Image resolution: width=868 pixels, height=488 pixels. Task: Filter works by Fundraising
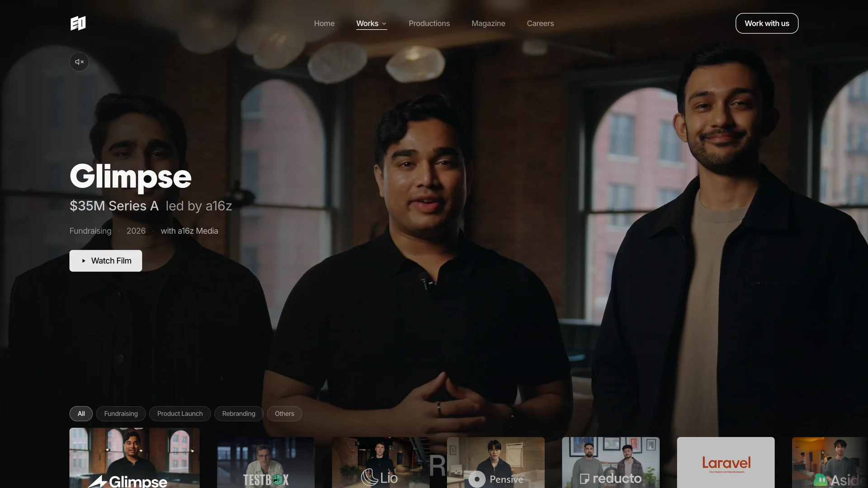click(121, 413)
